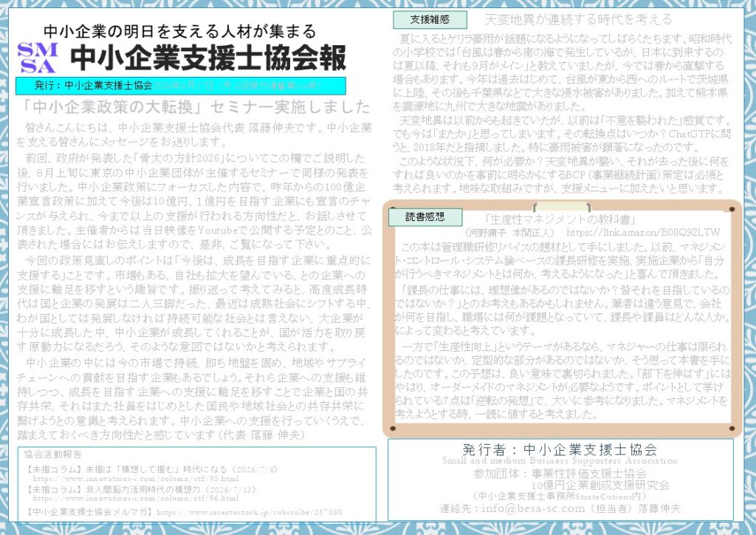This screenshot has width=756, height=535.
Task: Click the 発行者：中小企業支援士協会 footer heading
Action: (x=560, y=449)
